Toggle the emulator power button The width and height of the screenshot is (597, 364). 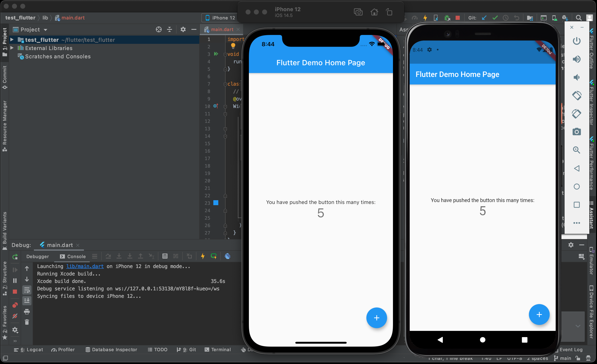[x=577, y=41]
